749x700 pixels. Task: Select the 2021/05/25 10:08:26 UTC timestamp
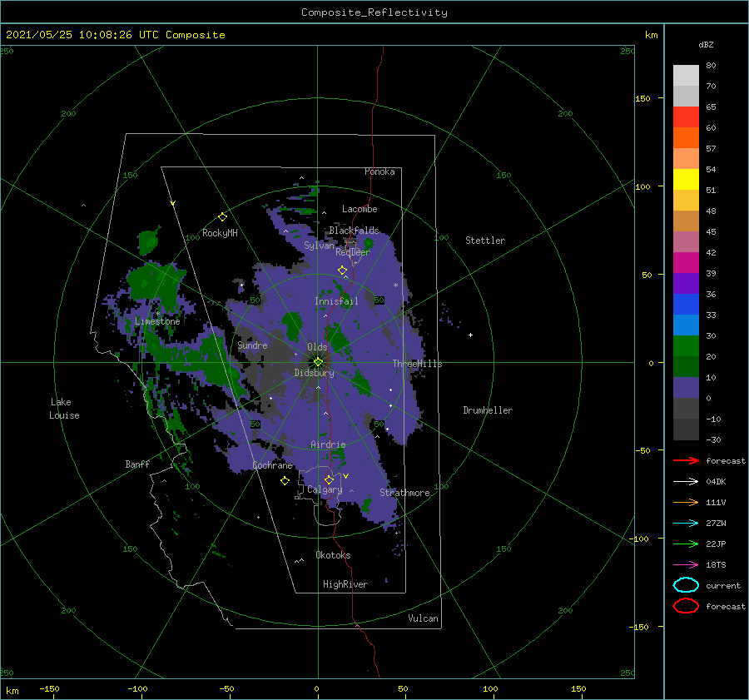(x=84, y=35)
